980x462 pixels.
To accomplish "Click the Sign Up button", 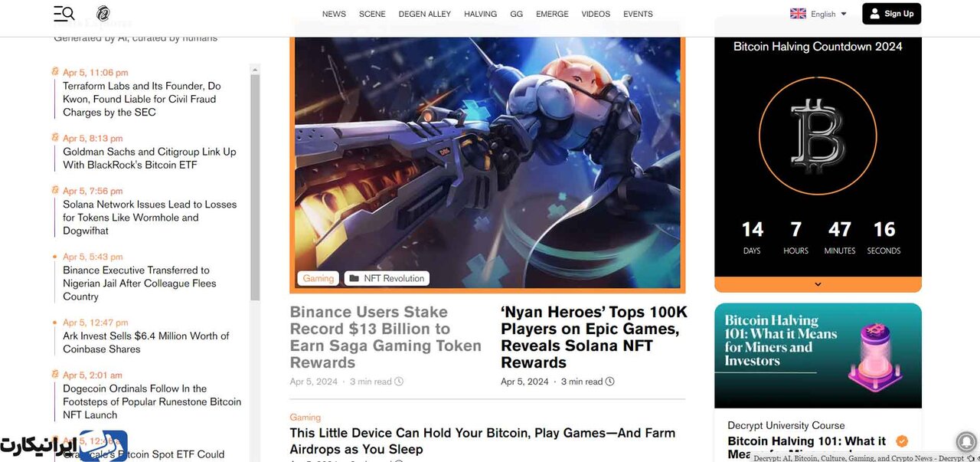I will click(x=891, y=14).
